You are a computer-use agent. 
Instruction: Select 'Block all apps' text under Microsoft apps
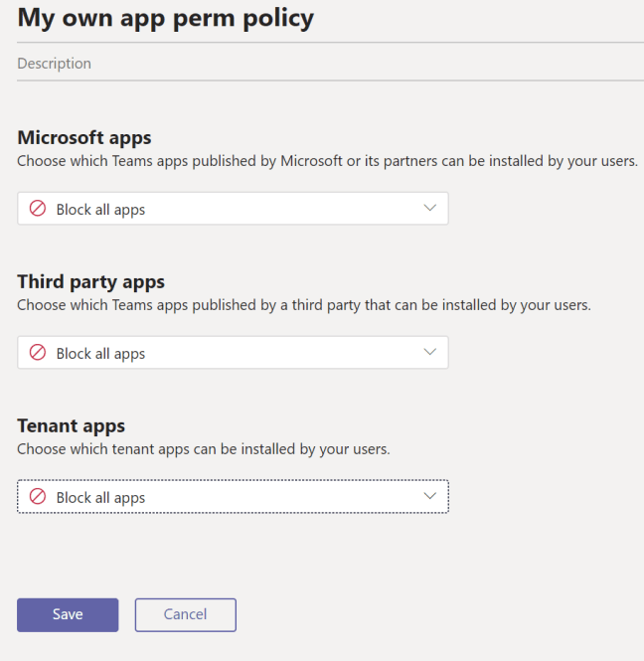pos(100,210)
